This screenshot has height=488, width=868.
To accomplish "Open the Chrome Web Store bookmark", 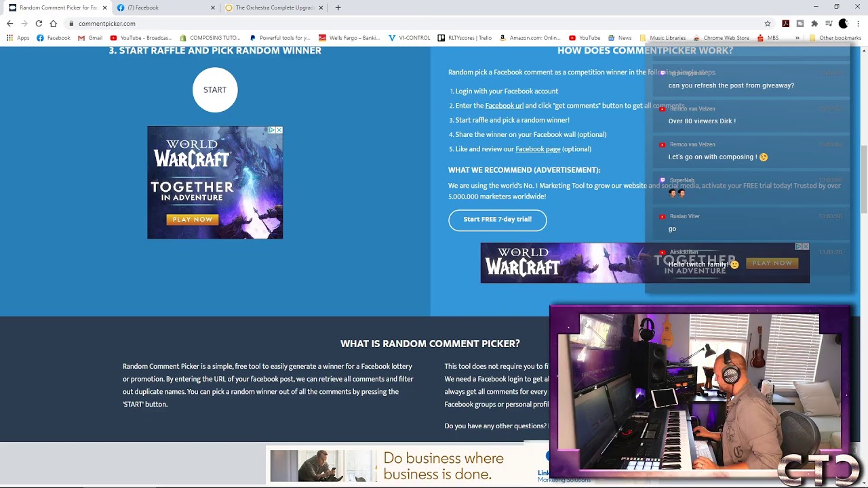I will tap(721, 38).
